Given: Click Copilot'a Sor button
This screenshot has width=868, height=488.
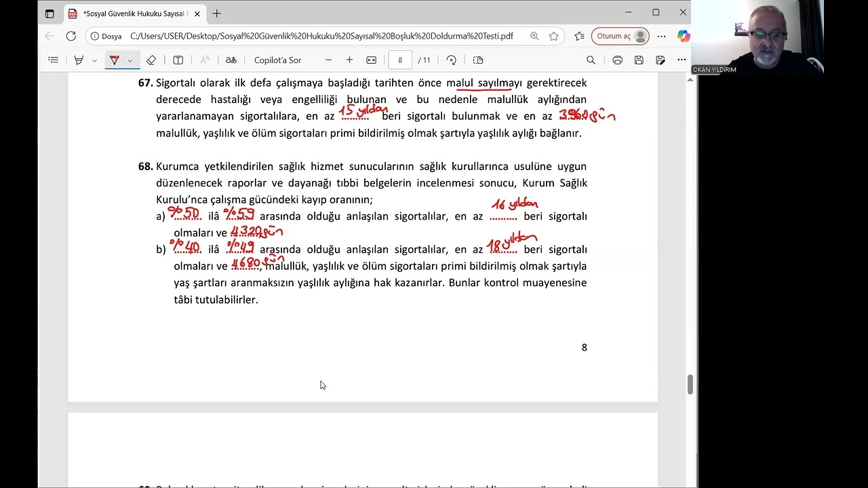Looking at the screenshot, I should pos(277,60).
